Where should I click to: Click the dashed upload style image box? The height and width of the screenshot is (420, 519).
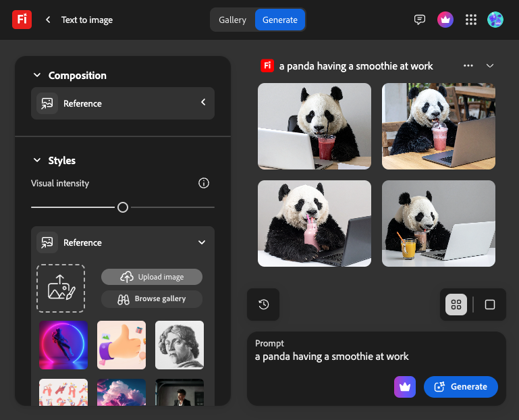pos(61,288)
